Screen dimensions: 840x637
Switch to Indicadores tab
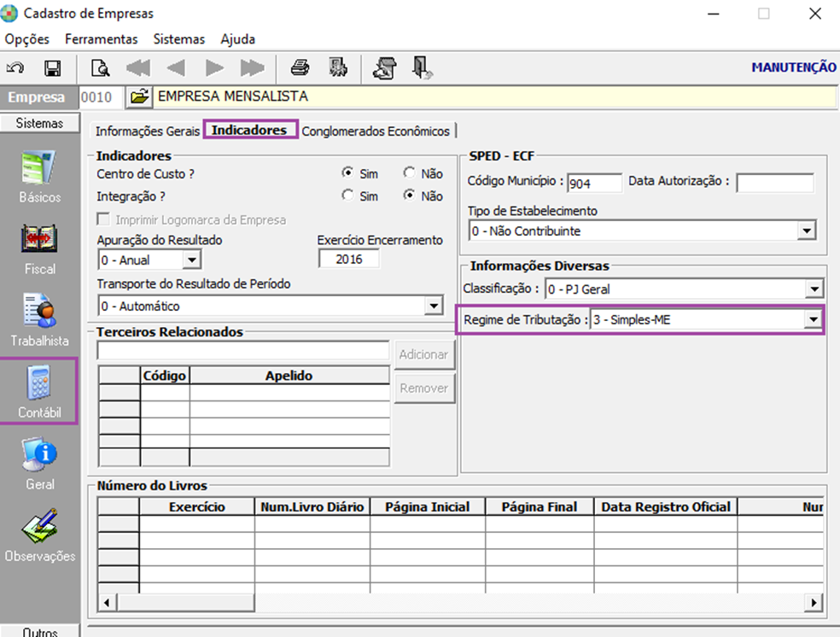249,130
